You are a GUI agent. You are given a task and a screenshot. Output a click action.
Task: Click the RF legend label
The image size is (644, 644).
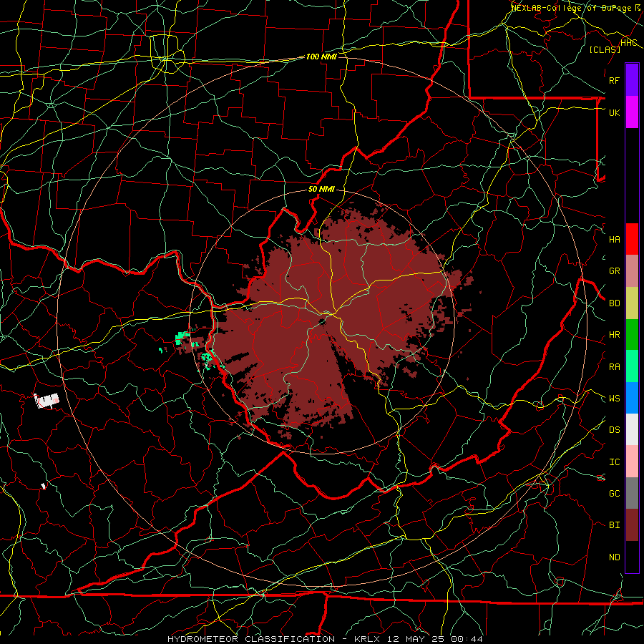point(614,80)
